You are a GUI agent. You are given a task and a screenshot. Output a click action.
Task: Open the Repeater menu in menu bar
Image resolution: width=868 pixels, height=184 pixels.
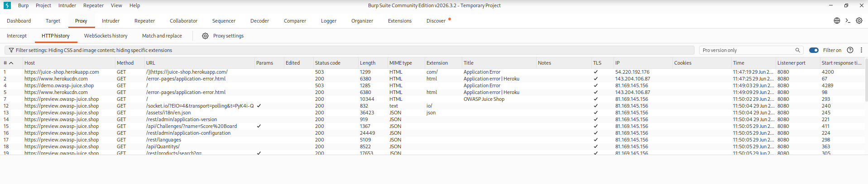(93, 5)
